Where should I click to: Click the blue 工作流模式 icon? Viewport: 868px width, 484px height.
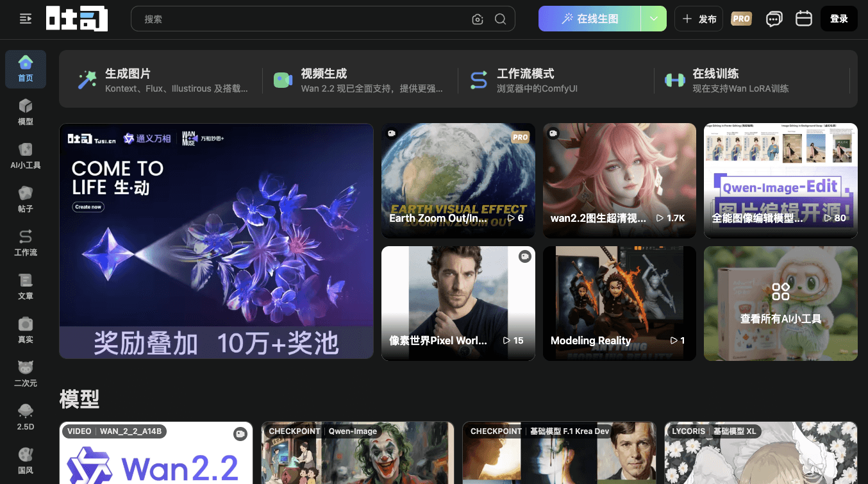(479, 80)
